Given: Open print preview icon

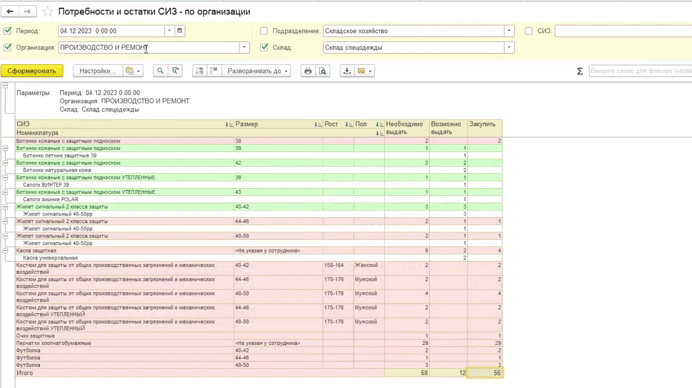Looking at the screenshot, I should click(x=323, y=71).
